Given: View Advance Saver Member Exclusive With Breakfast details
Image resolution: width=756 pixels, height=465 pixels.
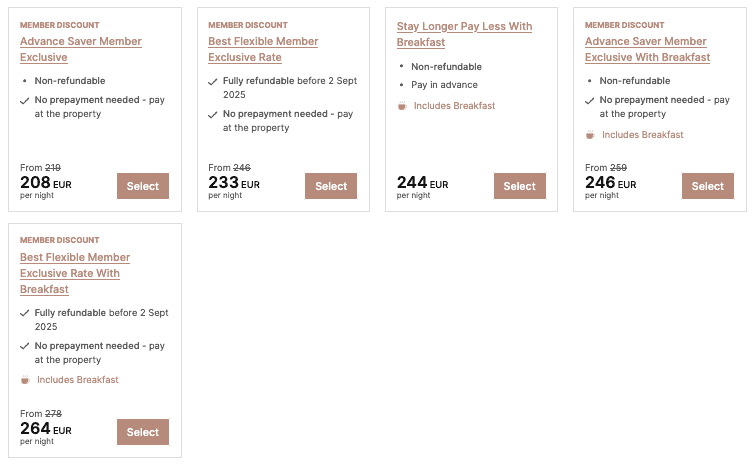Looking at the screenshot, I should (x=647, y=49).
